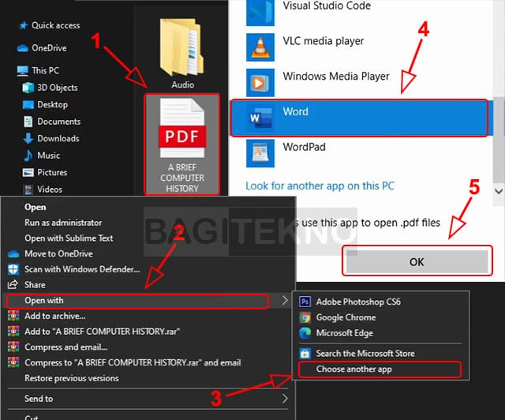Image resolution: width=505 pixels, height=420 pixels.
Task: Click the Visual Studio Code app icon
Action: [x=260, y=13]
